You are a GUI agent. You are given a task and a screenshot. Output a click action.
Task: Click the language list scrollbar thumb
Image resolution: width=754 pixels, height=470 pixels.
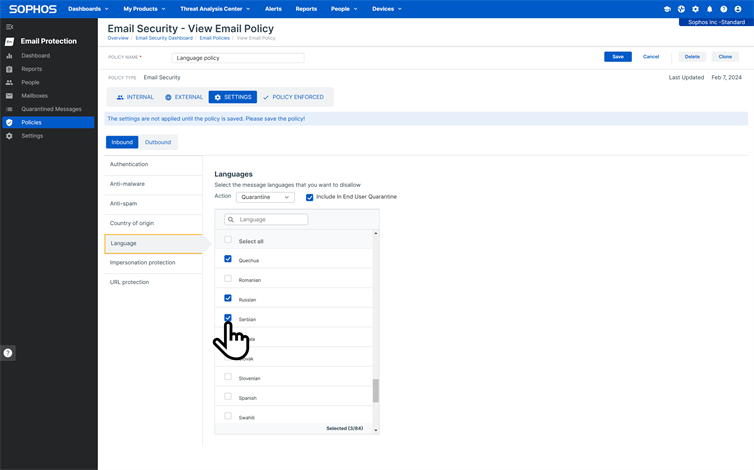[376, 390]
